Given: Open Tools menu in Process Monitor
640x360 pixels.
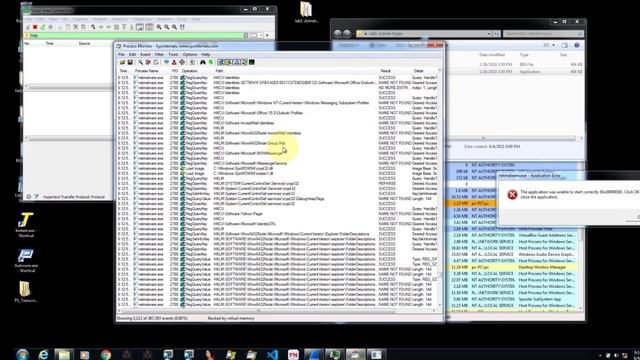Looking at the screenshot, I should point(173,54).
